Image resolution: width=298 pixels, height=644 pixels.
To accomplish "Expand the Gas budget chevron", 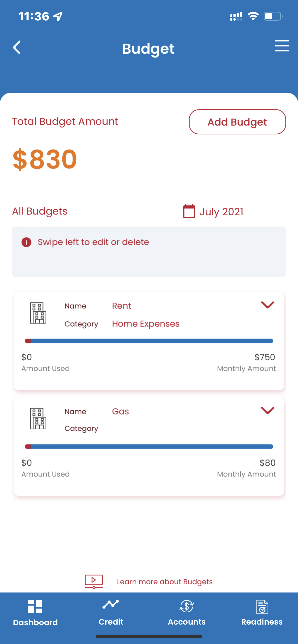I will coord(268,410).
